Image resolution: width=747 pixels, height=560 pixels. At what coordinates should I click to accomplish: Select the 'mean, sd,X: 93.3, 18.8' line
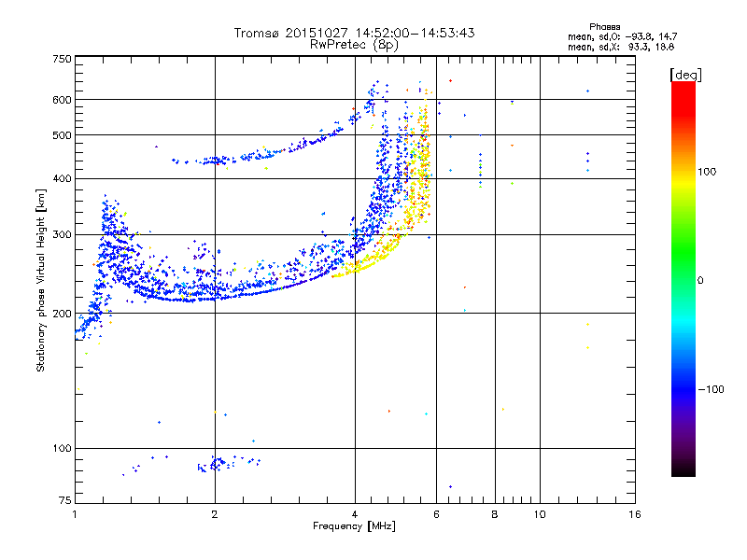tap(621, 47)
